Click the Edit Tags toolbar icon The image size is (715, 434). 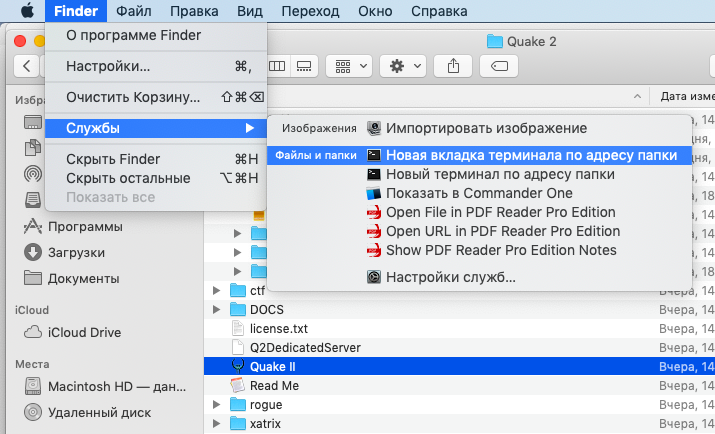pos(499,66)
